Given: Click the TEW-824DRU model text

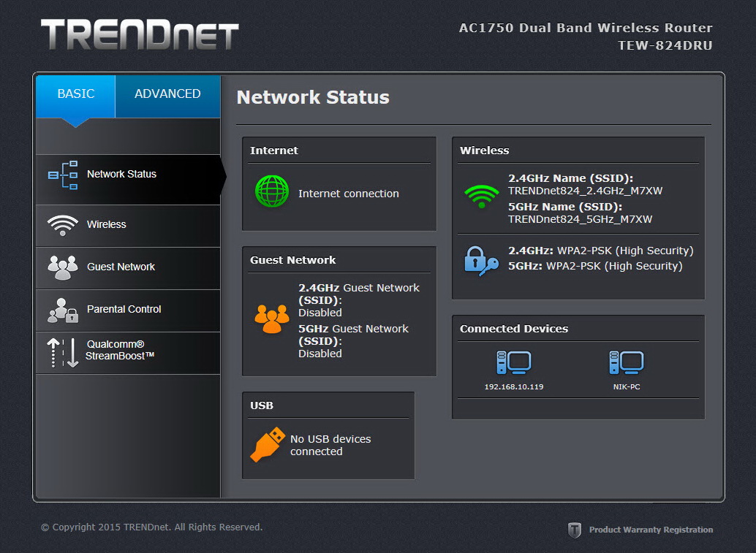Looking at the screenshot, I should [x=665, y=45].
